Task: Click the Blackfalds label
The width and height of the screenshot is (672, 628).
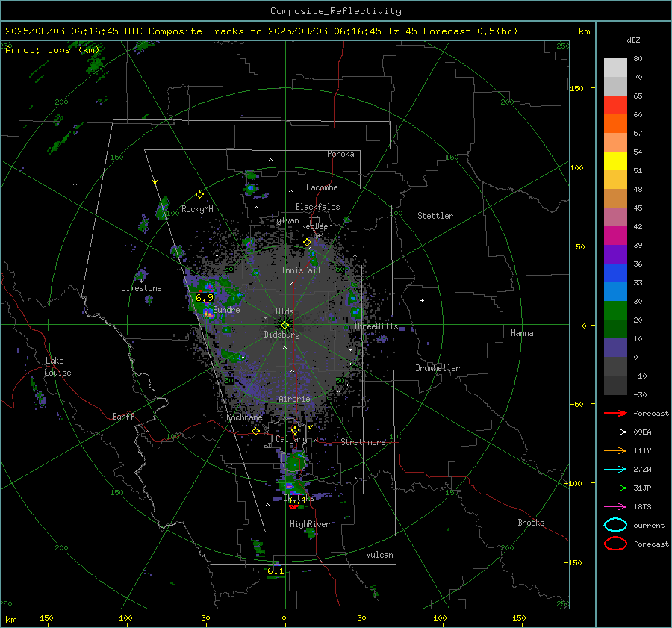Action: tap(317, 207)
